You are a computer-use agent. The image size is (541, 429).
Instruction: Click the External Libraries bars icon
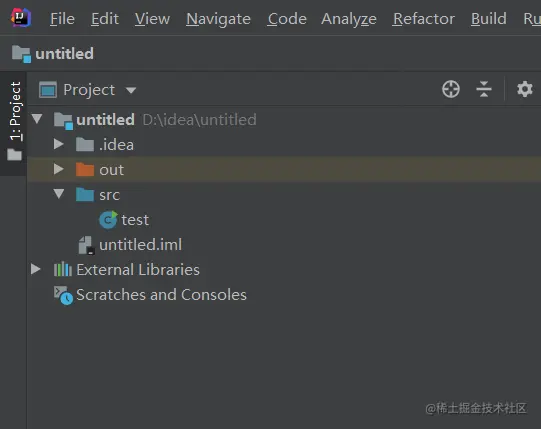pos(63,269)
